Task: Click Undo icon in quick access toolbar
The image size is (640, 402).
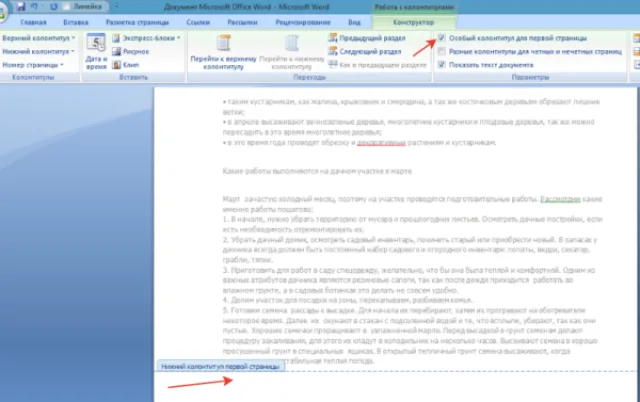Action: pos(34,7)
